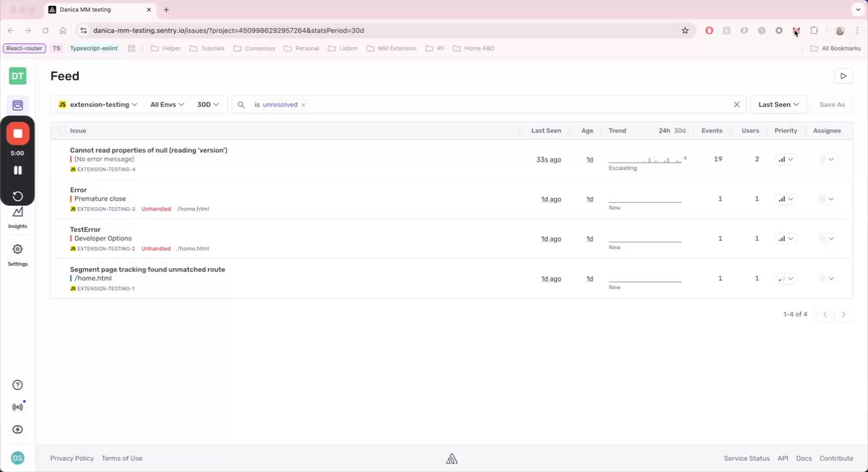Open the Last Seen sort dropdown

pyautogui.click(x=779, y=105)
